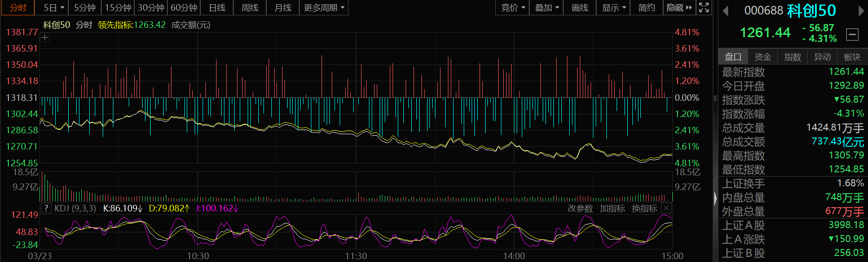Open the 5日 period dropdown
Screen dimensions: 868x262
pyautogui.click(x=53, y=8)
